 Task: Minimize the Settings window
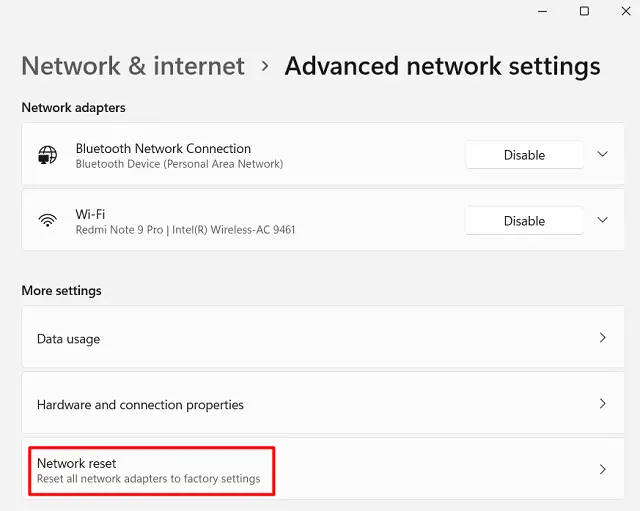click(542, 11)
